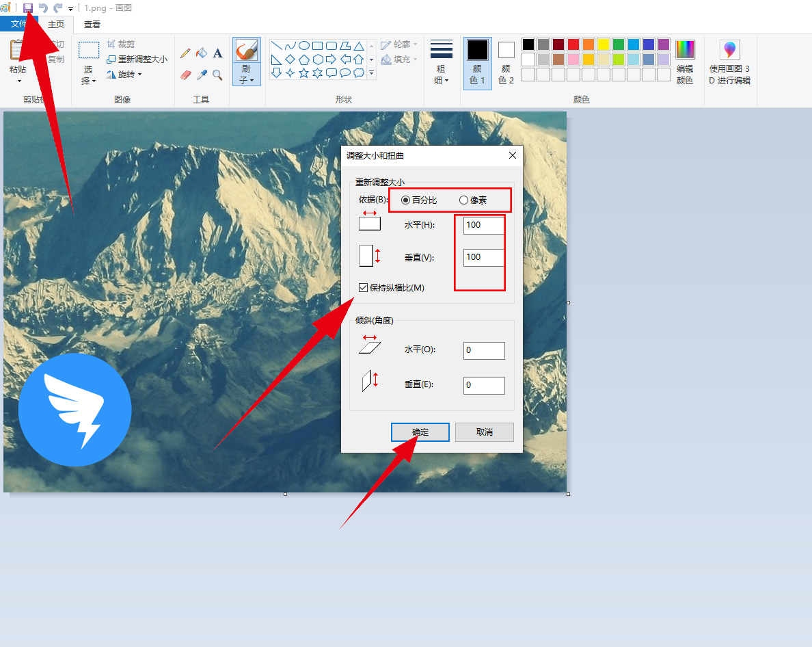Confirm with the 确定 button
The height and width of the screenshot is (647, 812).
click(x=420, y=432)
